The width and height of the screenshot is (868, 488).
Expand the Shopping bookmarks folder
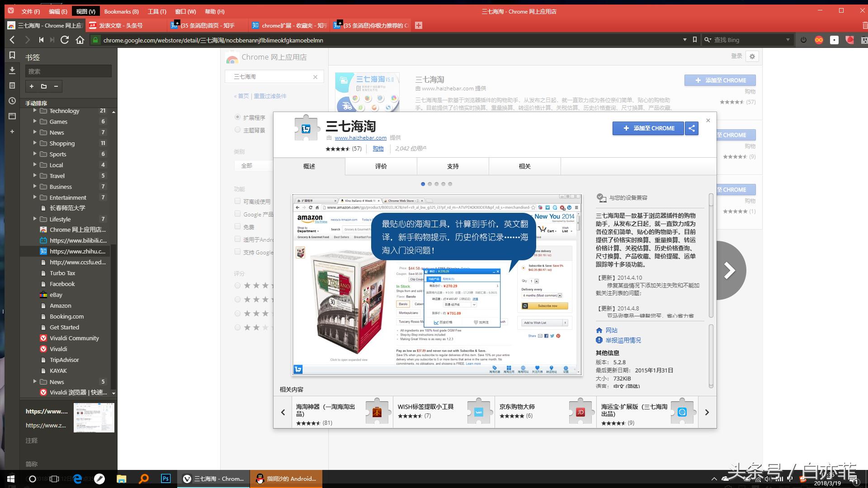click(x=35, y=143)
